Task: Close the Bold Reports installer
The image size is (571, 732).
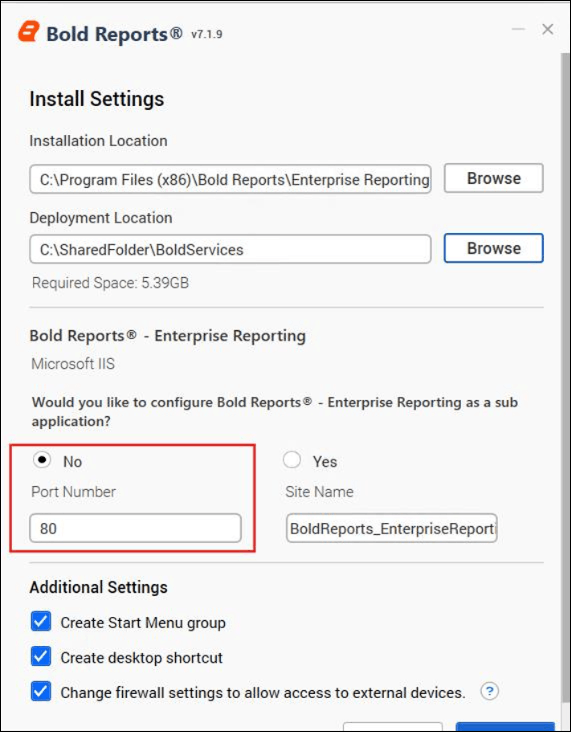Action: [x=548, y=29]
